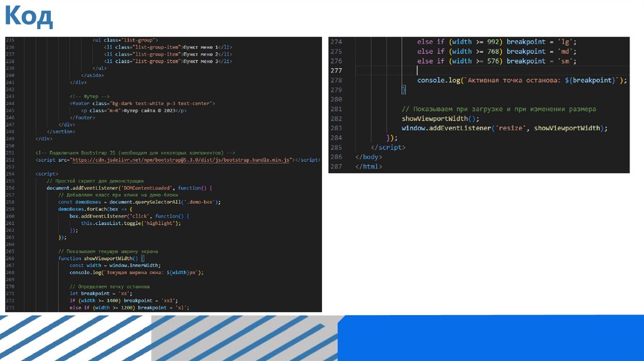Click the "Показываем текущую ширину экрана" comment

[108, 252]
